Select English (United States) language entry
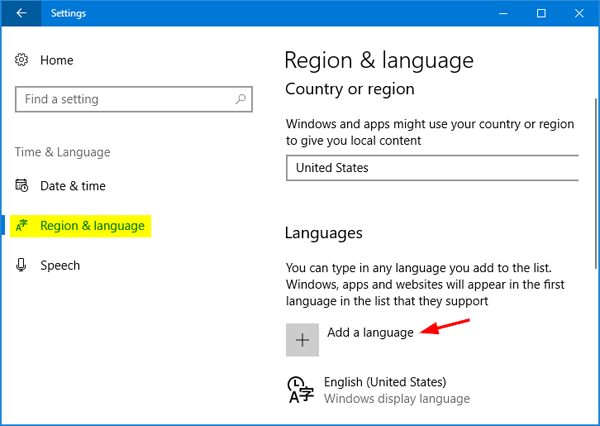 click(385, 382)
